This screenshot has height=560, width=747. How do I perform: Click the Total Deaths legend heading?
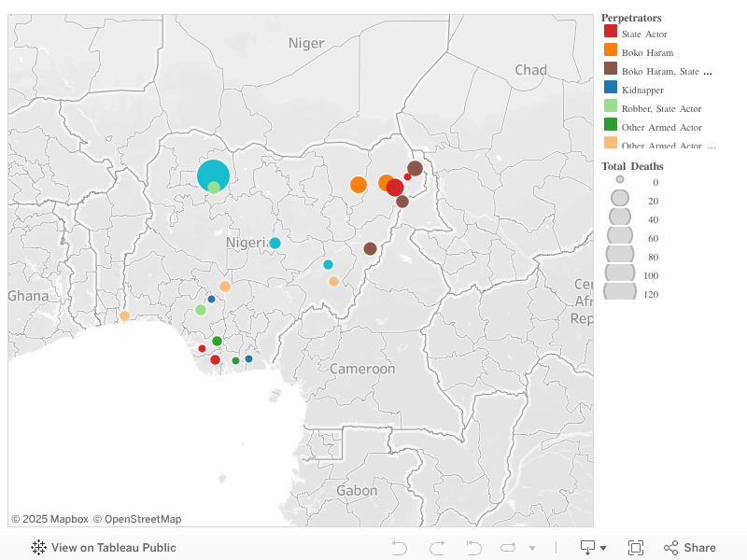[633, 165]
